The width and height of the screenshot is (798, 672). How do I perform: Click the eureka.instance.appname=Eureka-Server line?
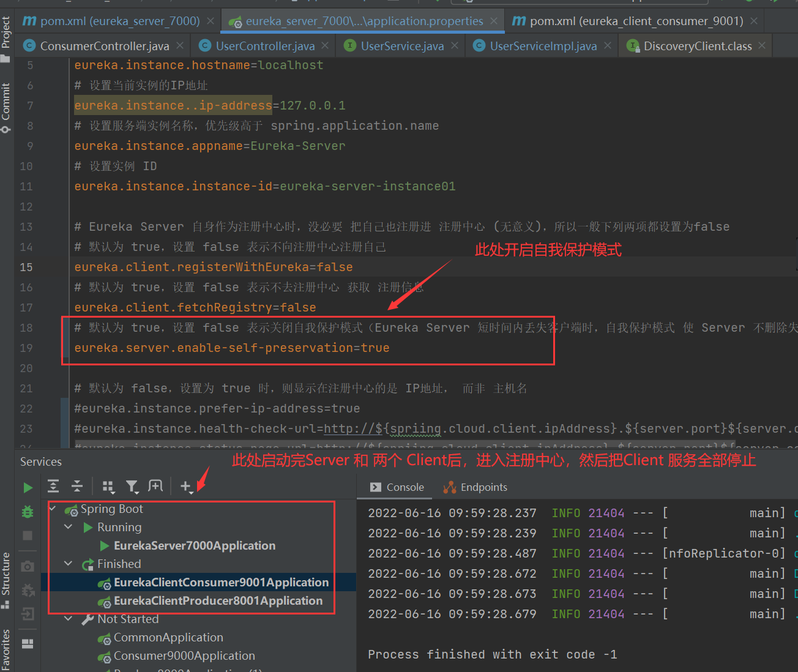coord(210,146)
